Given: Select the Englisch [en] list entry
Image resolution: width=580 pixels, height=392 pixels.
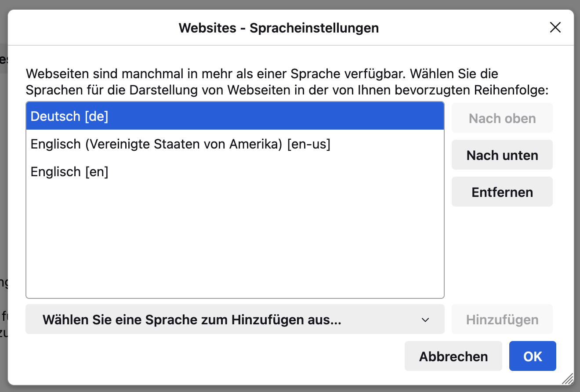Looking at the screenshot, I should click(x=69, y=172).
